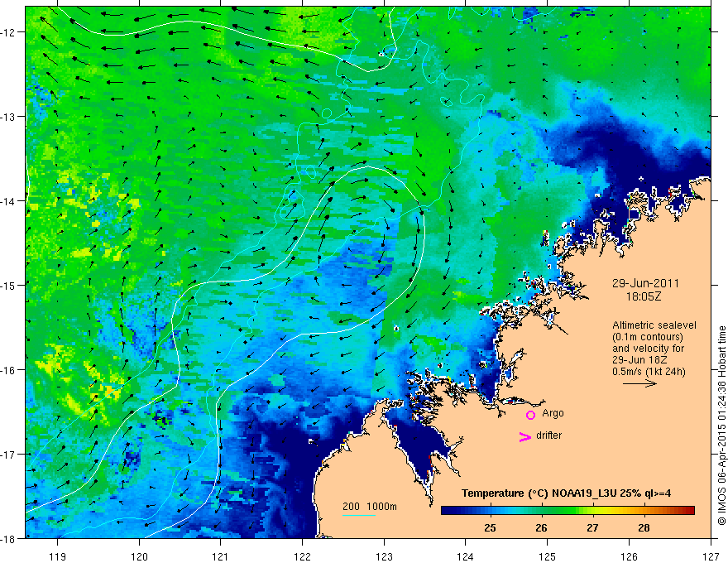Image resolution: width=728 pixels, height=563 pixels.
Task: Click the "drifter" legend label
Action: point(548,435)
